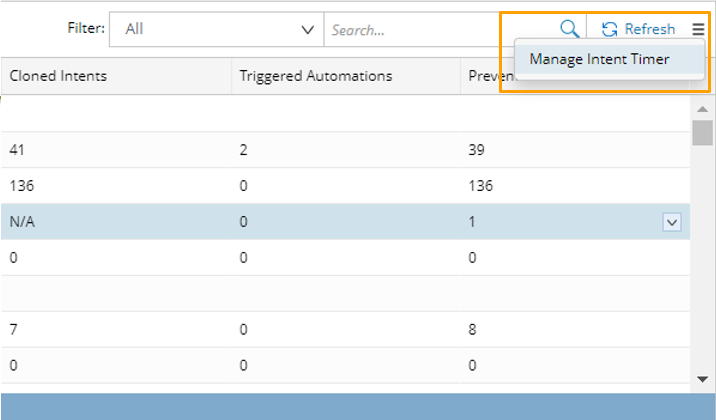The width and height of the screenshot is (716, 420).
Task: Click the value 39 in the third column
Action: coord(476,149)
